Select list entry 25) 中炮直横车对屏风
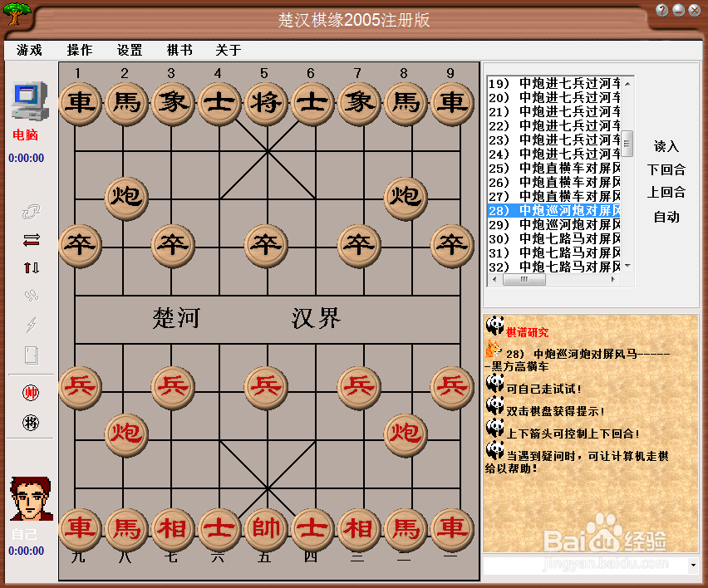This screenshot has height=588, width=708. click(554, 169)
